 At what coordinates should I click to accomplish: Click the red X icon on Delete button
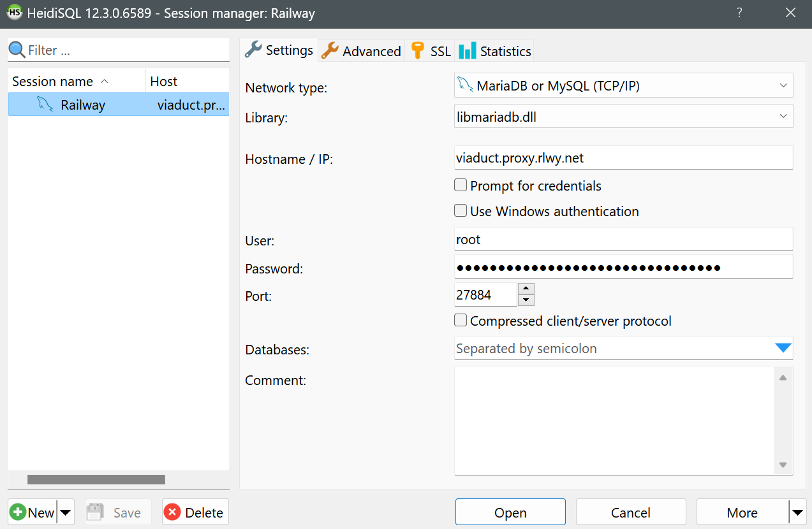172,512
